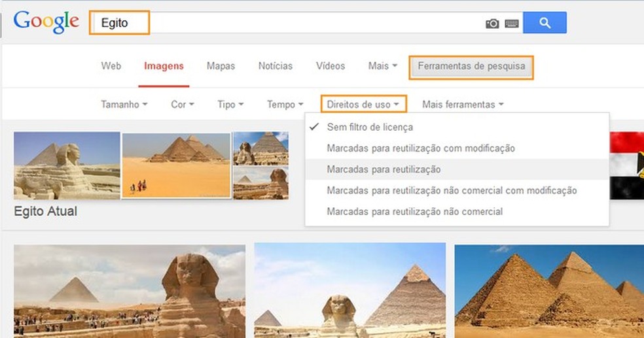Screen dimensions: 644x338
Task: Open Egito Atual desert pyramids thumbnail
Action: pos(177,165)
